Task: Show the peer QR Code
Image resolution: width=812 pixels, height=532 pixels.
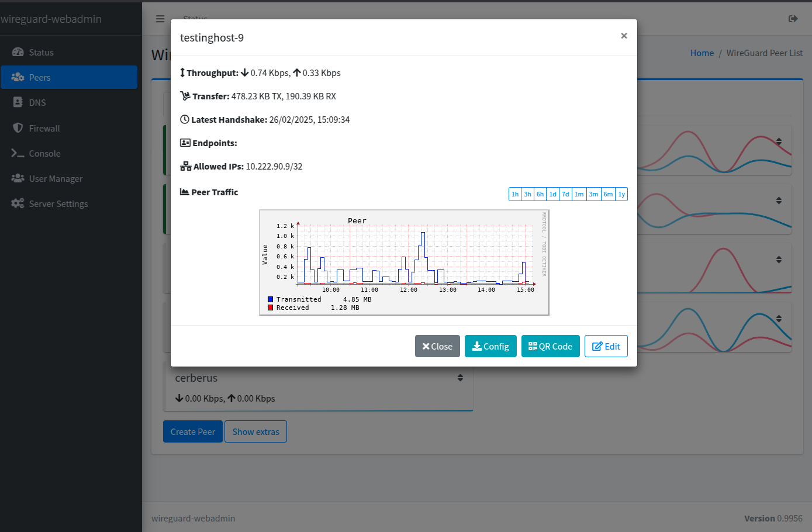Action: click(x=550, y=346)
